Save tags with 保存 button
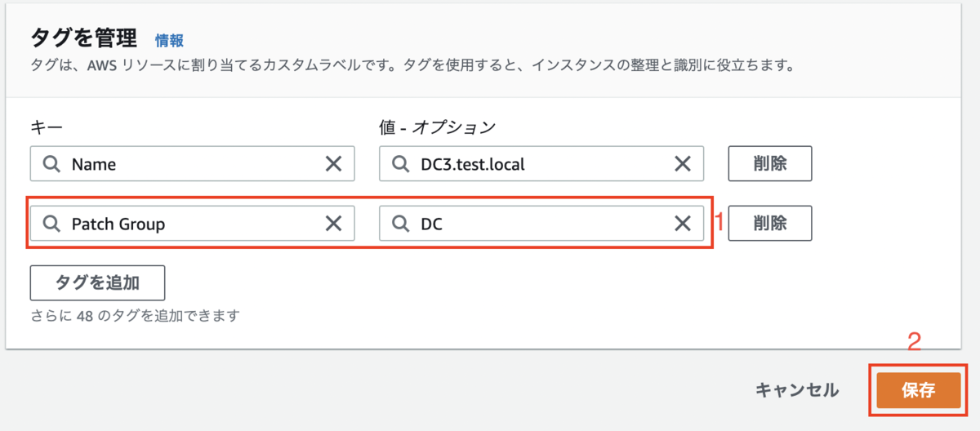The height and width of the screenshot is (431, 980). click(x=919, y=390)
